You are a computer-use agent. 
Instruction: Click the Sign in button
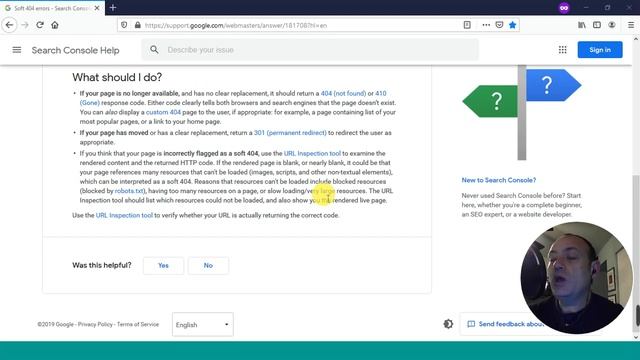point(600,50)
